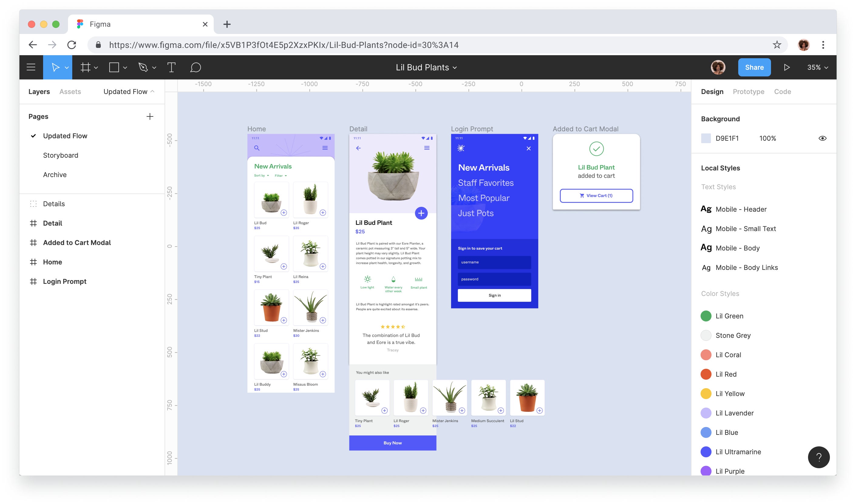Viewport: 856px width, 504px height.
Task: Select the Comment tool in toolbar
Action: point(196,67)
